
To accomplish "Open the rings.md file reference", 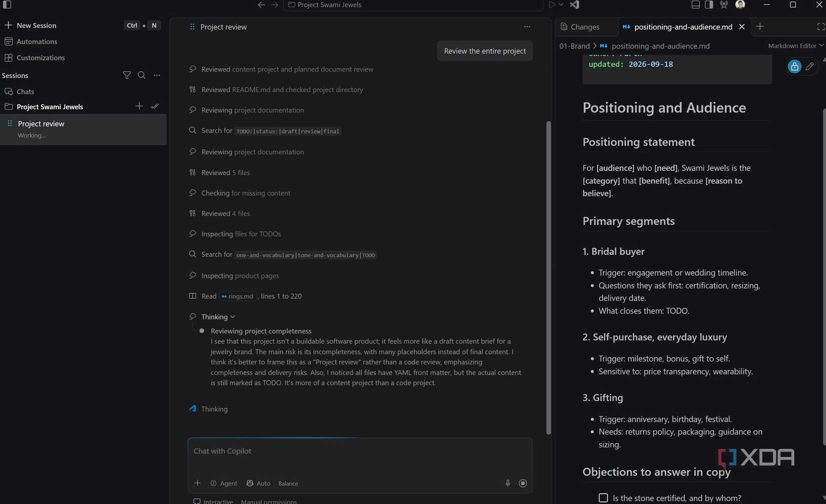I will point(238,296).
